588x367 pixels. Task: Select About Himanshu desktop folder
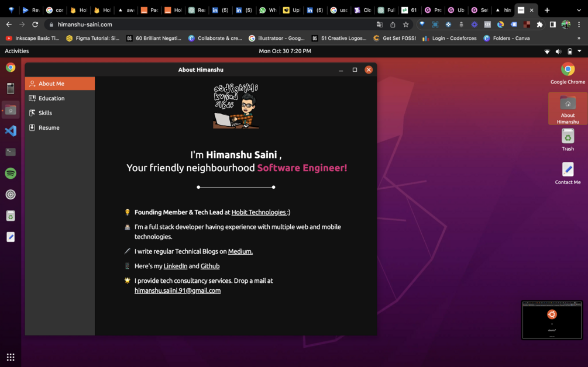click(x=568, y=109)
